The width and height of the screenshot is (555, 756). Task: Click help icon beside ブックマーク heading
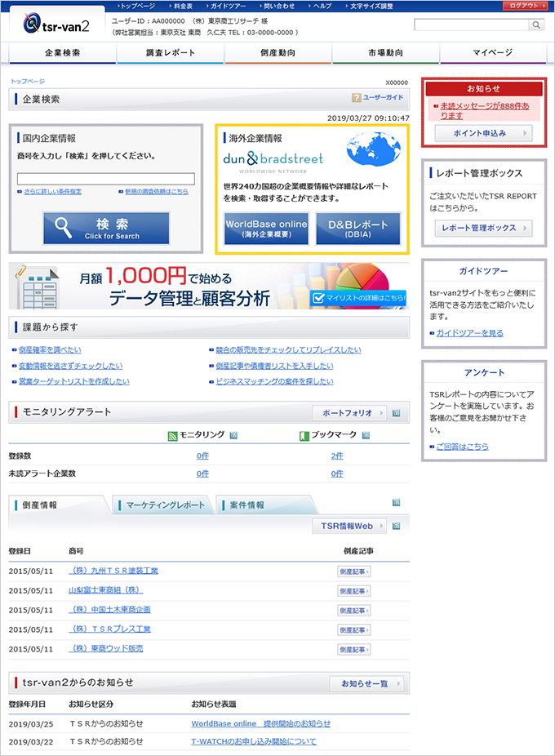pyautogui.click(x=366, y=436)
